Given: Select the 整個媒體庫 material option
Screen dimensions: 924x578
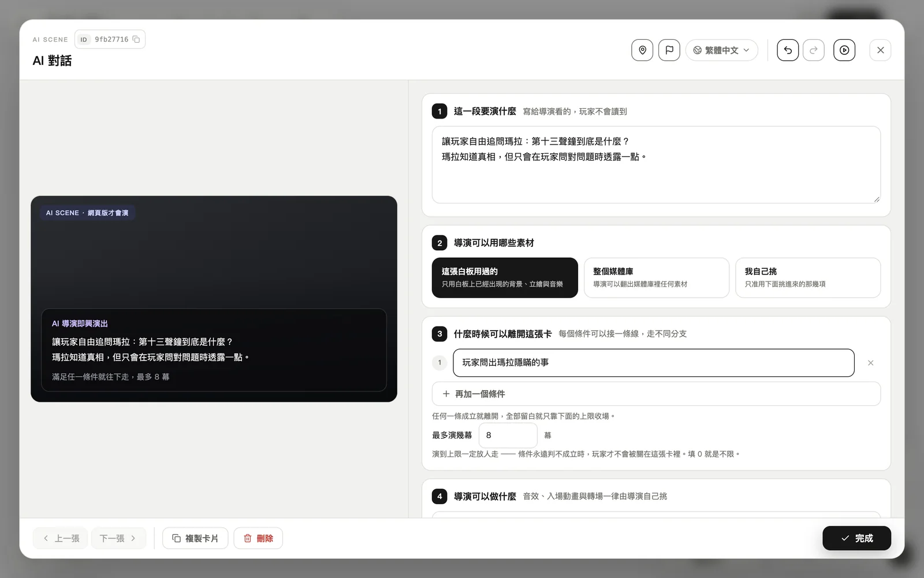Looking at the screenshot, I should (x=657, y=278).
